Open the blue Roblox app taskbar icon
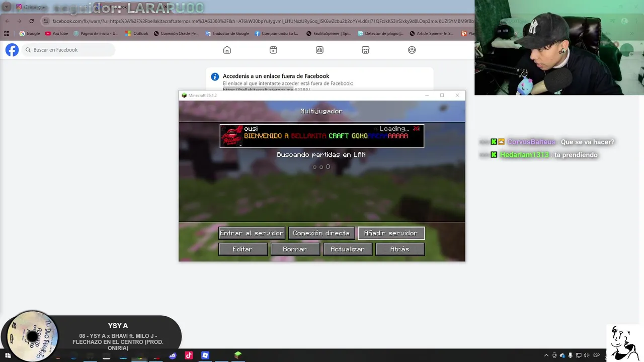This screenshot has width=644, height=362. [x=205, y=355]
